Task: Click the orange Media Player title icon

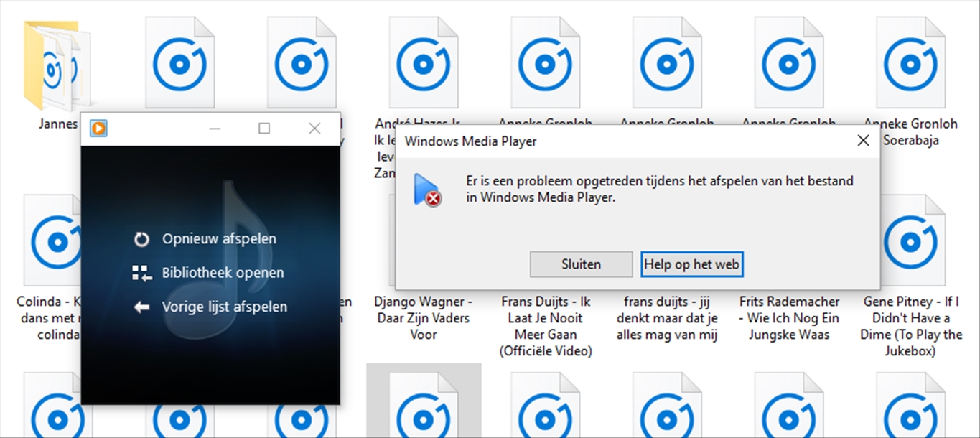Action: pos(98,129)
